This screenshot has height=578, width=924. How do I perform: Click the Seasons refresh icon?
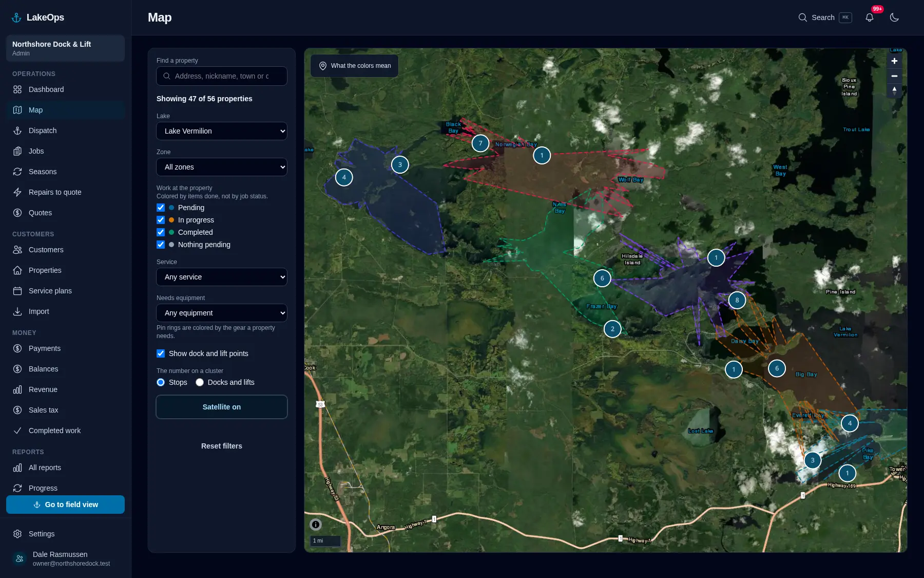click(x=17, y=172)
